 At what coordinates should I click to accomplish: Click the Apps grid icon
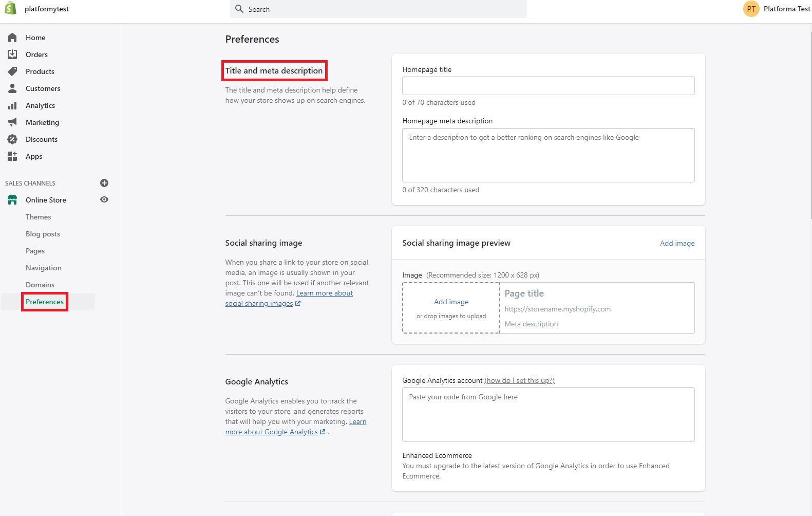pyautogui.click(x=12, y=156)
